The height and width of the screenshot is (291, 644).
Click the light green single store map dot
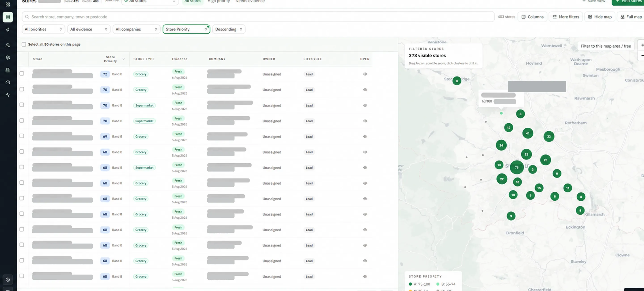501,113
